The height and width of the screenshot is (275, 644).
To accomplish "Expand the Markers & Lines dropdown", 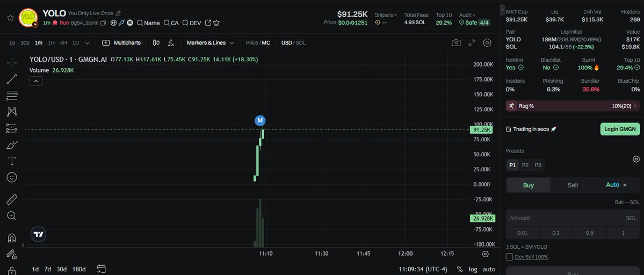I will pos(211,42).
